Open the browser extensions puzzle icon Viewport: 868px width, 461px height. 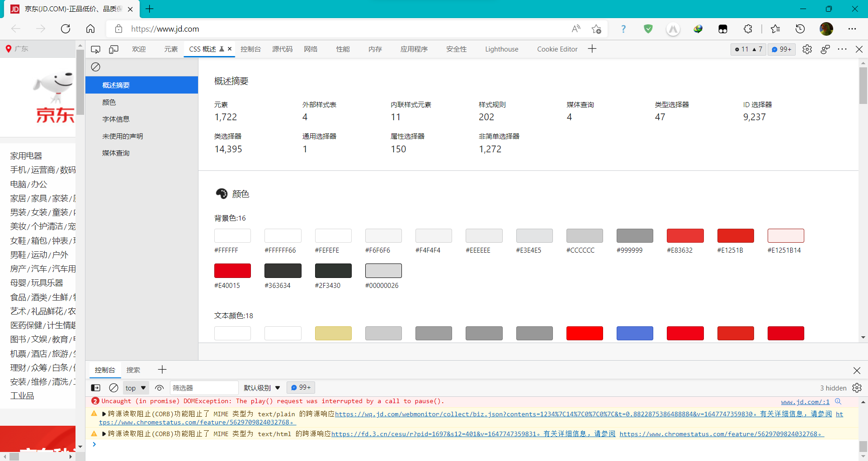click(748, 29)
